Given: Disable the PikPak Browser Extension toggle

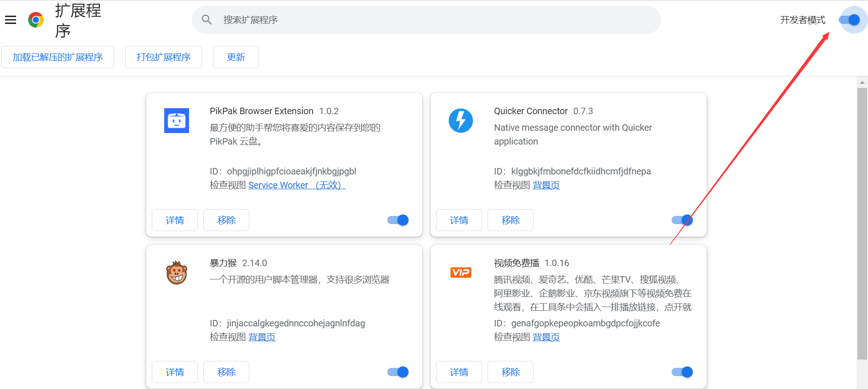Looking at the screenshot, I should 398,220.
